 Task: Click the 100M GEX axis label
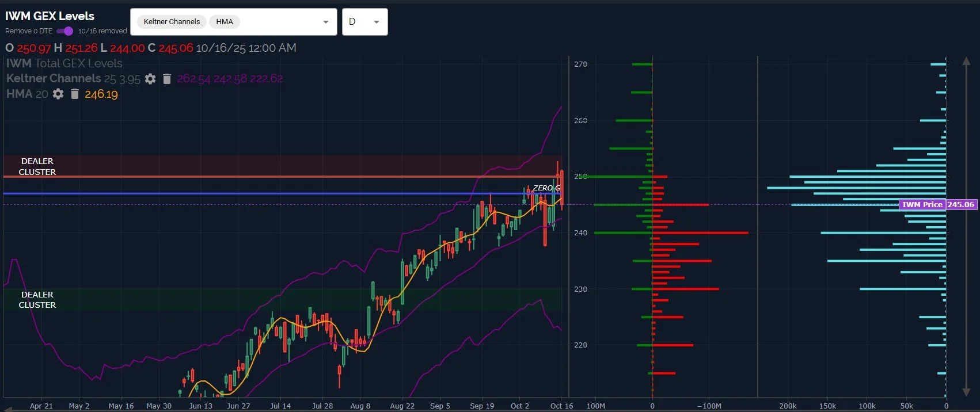[x=596, y=406]
